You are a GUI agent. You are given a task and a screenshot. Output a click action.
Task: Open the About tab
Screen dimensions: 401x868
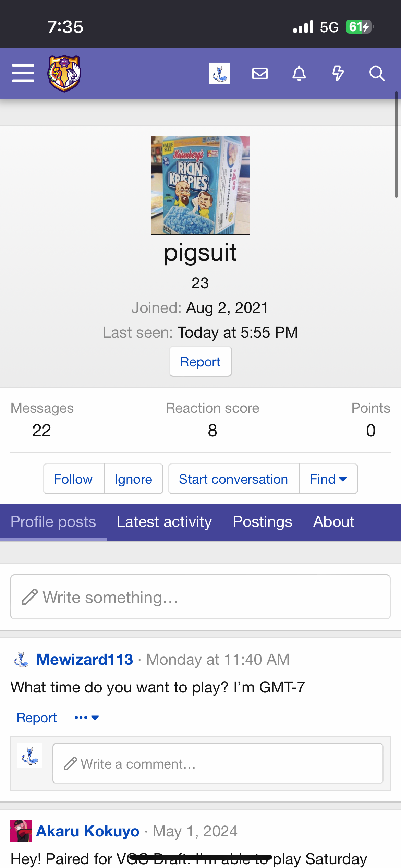333,522
